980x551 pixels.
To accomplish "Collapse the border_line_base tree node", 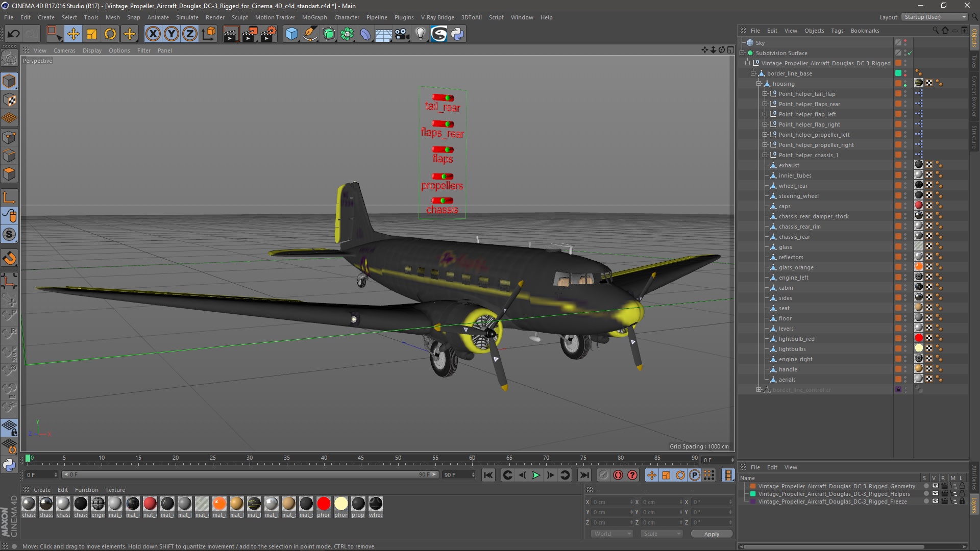I will (753, 73).
